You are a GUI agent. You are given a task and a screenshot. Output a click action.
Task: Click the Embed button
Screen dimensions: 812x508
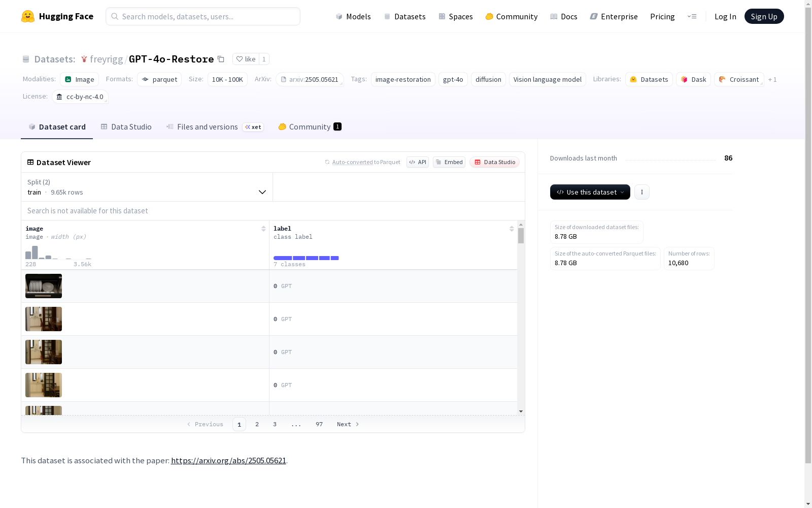click(x=449, y=162)
